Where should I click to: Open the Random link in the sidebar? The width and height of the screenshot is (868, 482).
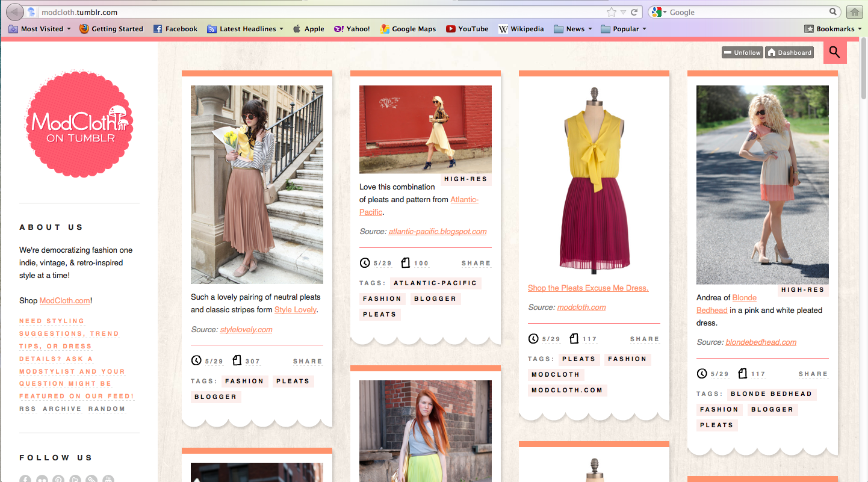point(107,409)
